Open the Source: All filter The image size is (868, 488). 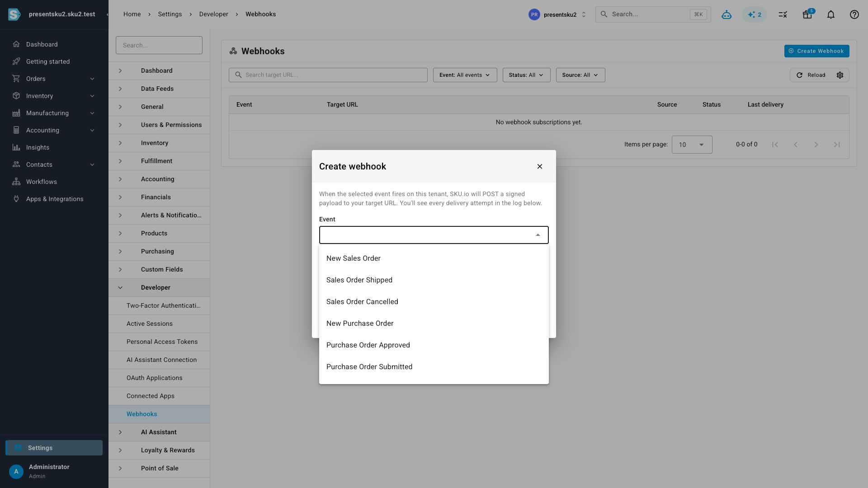tap(580, 75)
